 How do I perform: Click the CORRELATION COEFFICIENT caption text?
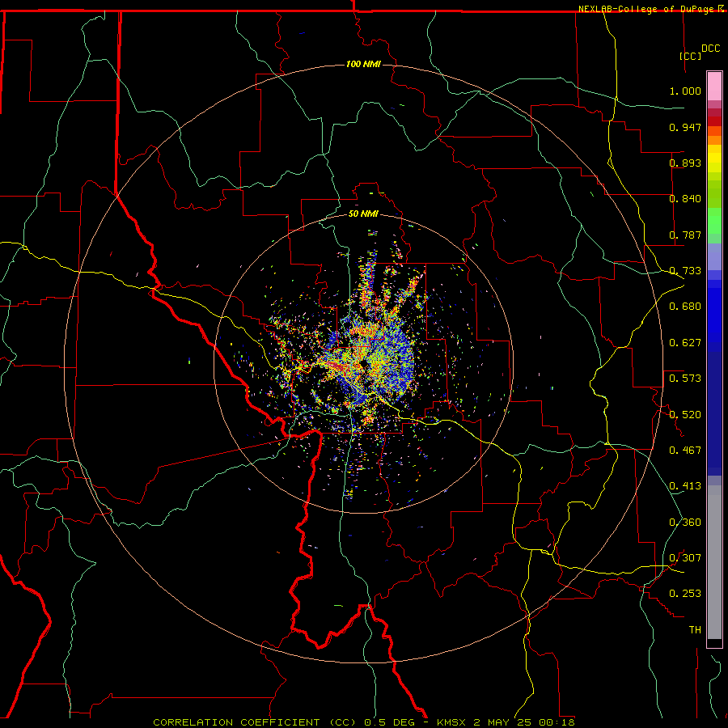click(236, 722)
